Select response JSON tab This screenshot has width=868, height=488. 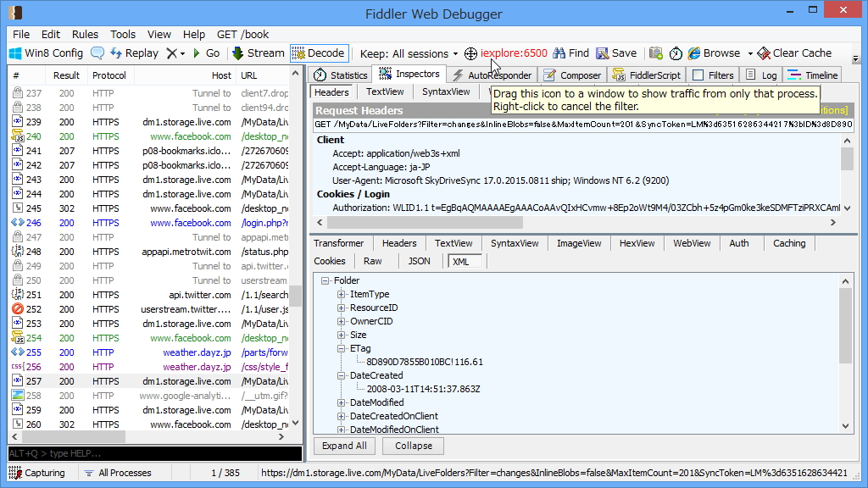click(x=419, y=261)
